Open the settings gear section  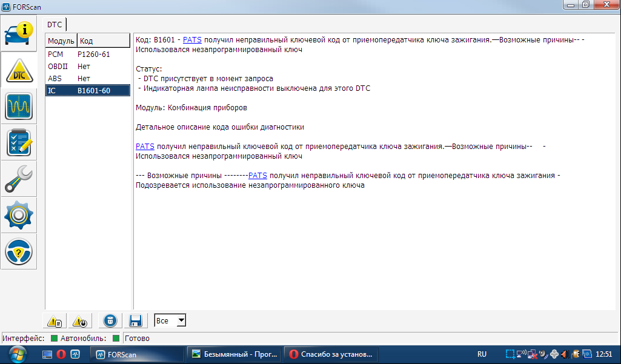tap(19, 215)
